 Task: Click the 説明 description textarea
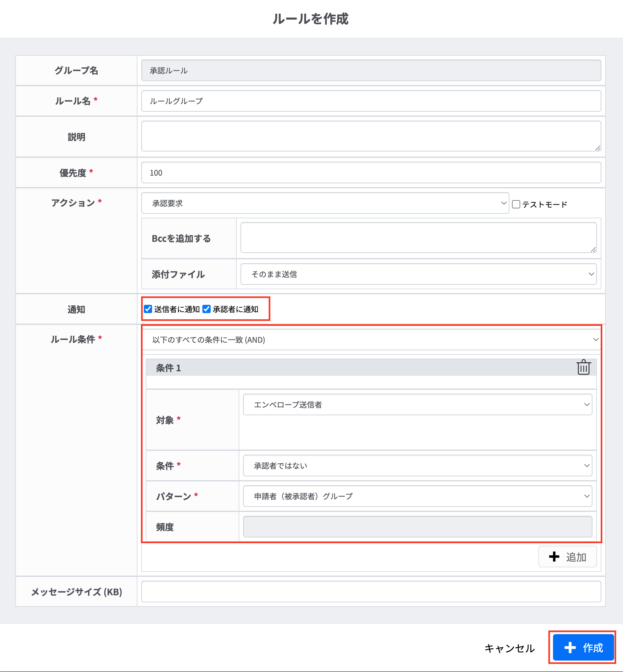(x=371, y=136)
